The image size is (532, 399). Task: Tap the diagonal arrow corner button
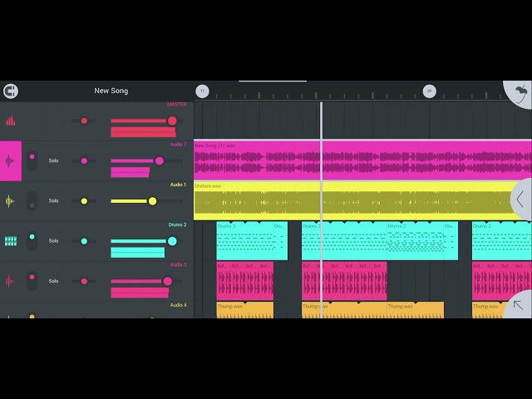pyautogui.click(x=519, y=305)
